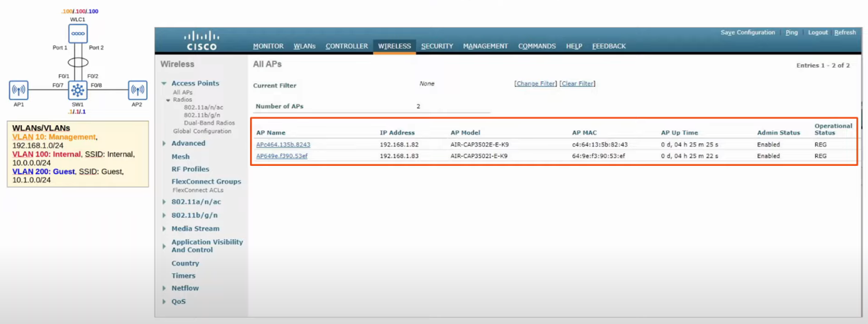Viewport: 868px width, 324px height.
Task: Click the AP2 access point icon
Action: [x=137, y=90]
